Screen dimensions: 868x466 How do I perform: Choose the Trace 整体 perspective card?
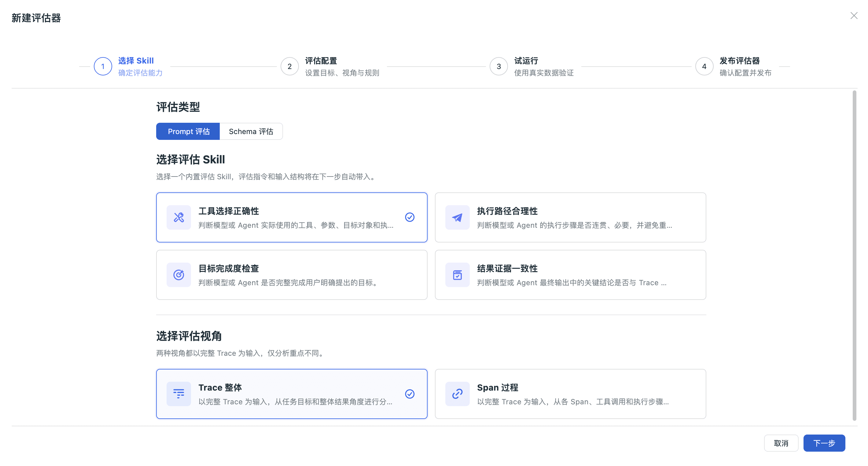[292, 394]
